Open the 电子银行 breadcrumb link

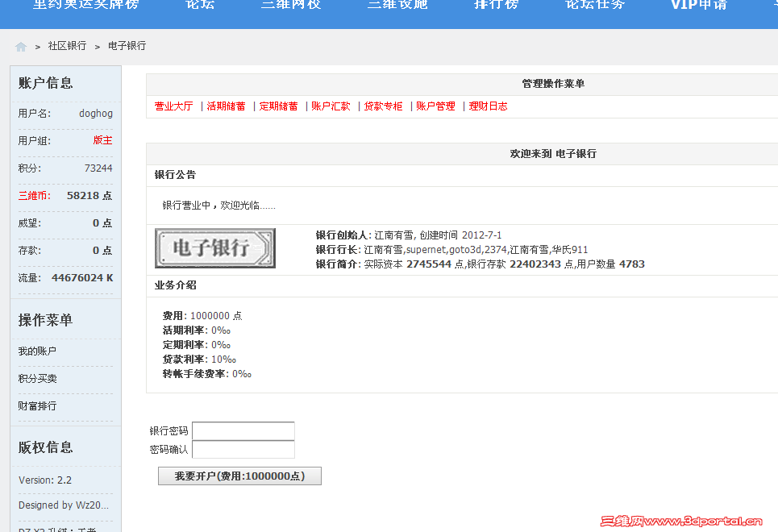127,46
